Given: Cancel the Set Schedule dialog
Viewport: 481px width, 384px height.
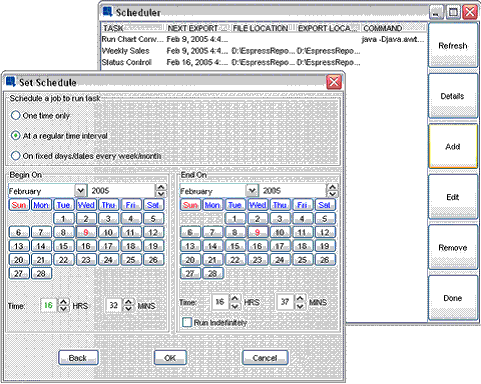Looking at the screenshot, I should [265, 358].
